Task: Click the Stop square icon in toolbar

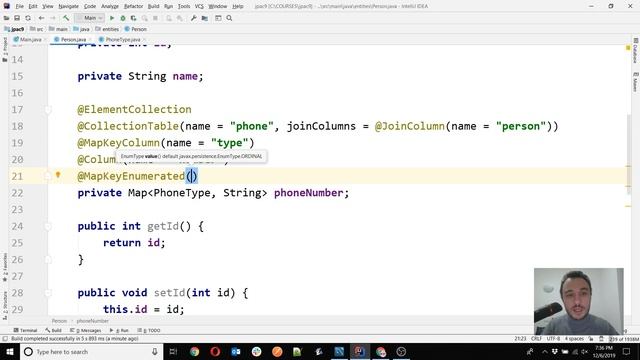Action: click(x=156, y=18)
